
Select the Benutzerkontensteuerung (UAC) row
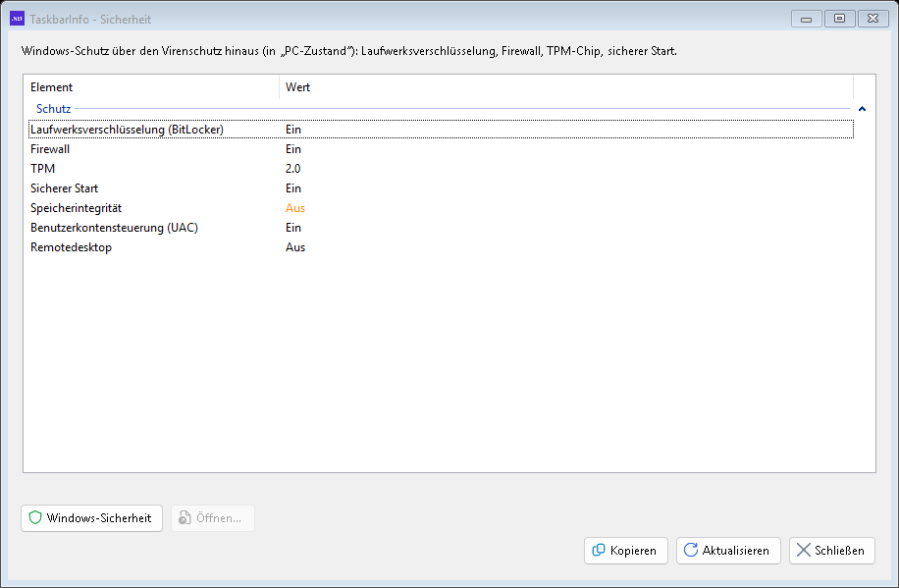point(441,228)
